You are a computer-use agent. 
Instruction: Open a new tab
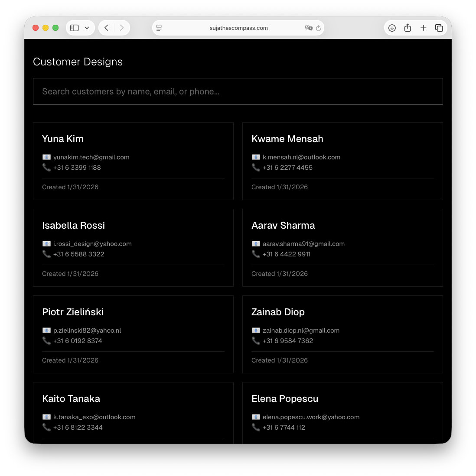click(424, 28)
